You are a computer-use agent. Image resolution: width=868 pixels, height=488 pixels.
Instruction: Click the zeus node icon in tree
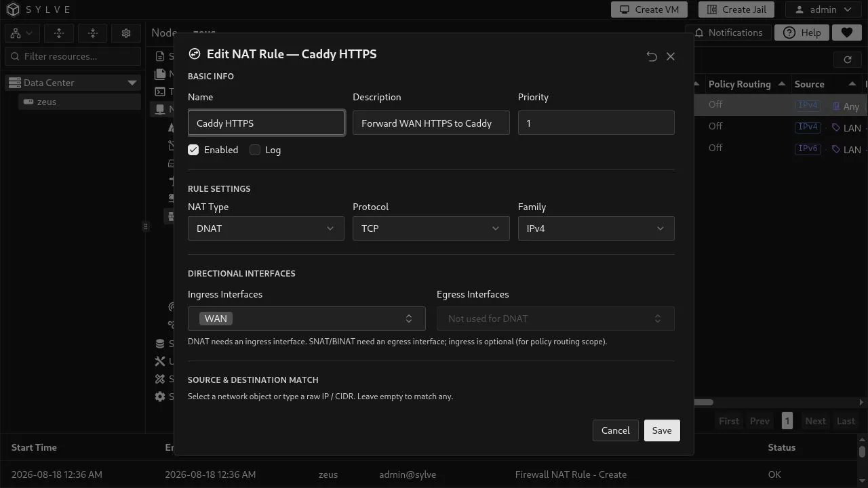[28, 102]
